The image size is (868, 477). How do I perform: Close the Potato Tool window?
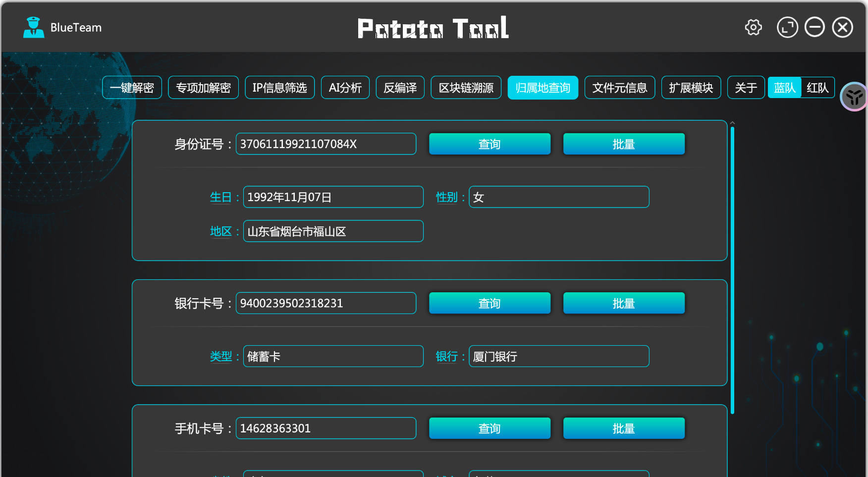842,27
